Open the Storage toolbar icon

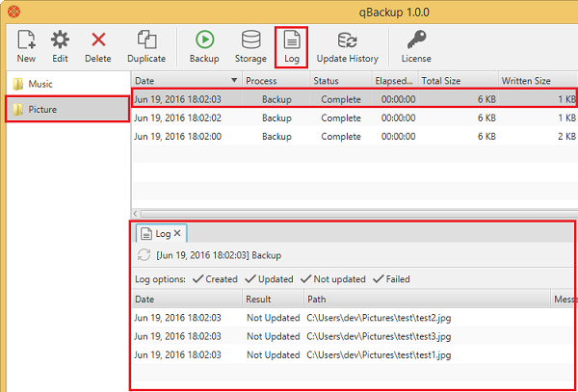[x=250, y=47]
